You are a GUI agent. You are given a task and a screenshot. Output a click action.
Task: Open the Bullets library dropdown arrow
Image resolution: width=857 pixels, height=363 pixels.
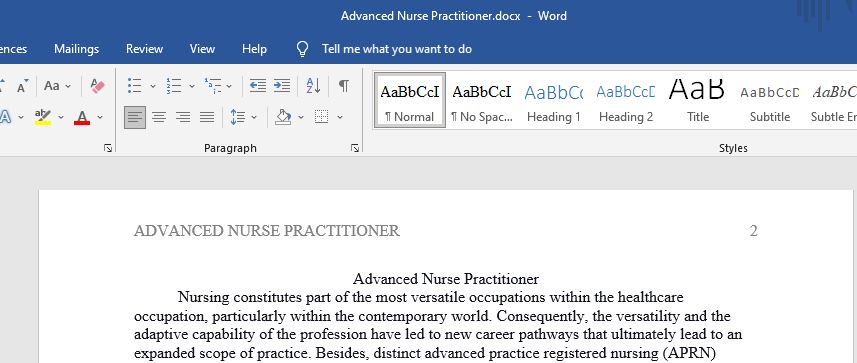tap(152, 86)
